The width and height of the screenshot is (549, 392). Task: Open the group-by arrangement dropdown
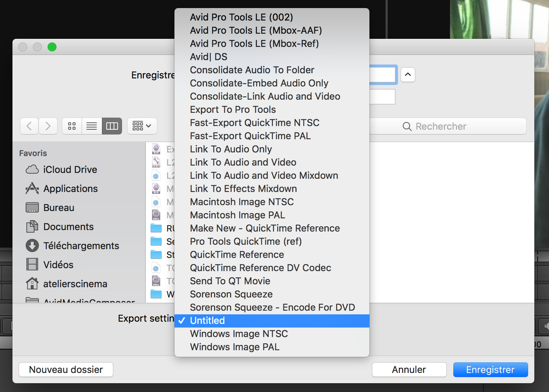[x=142, y=126]
